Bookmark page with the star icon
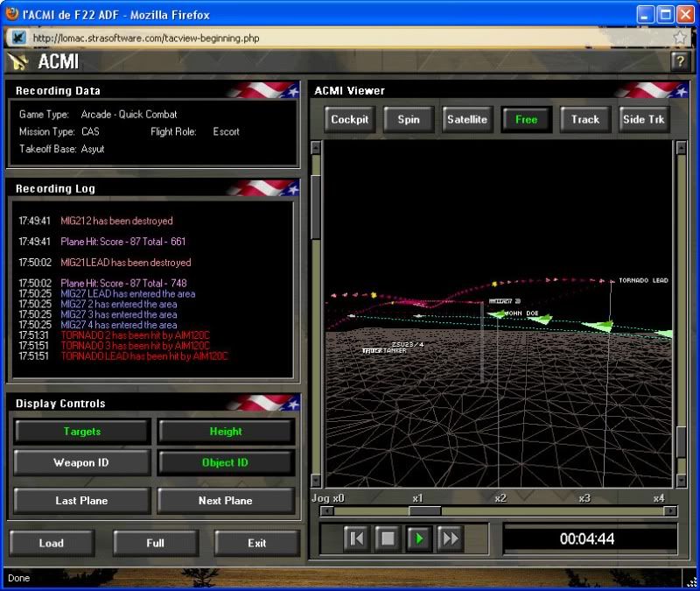This screenshot has height=591, width=700. click(x=680, y=38)
